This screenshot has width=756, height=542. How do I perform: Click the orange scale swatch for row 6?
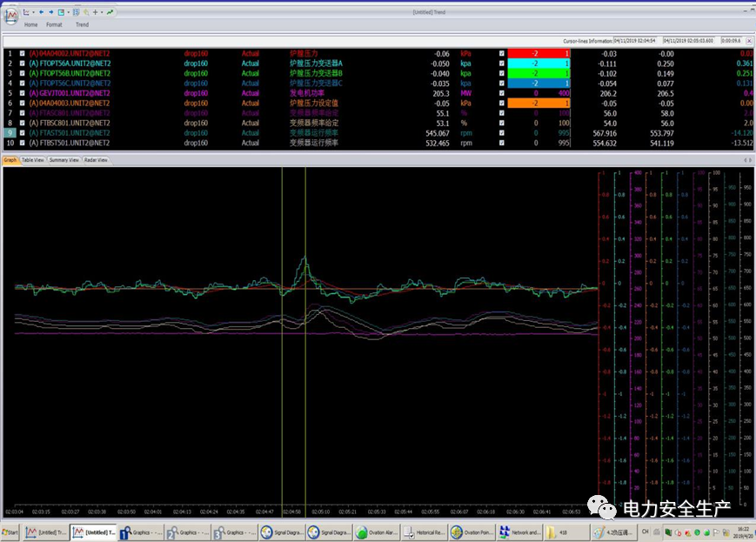[x=538, y=104]
